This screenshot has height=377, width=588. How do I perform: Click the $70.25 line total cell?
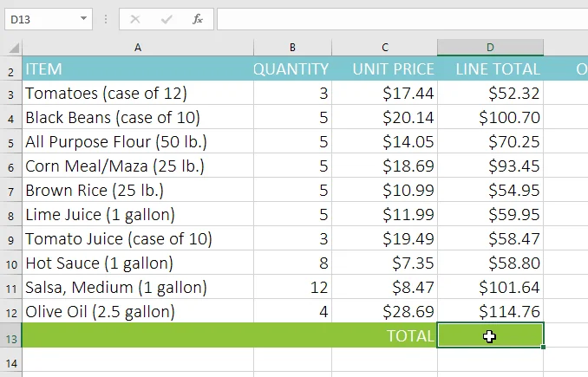tap(490, 141)
